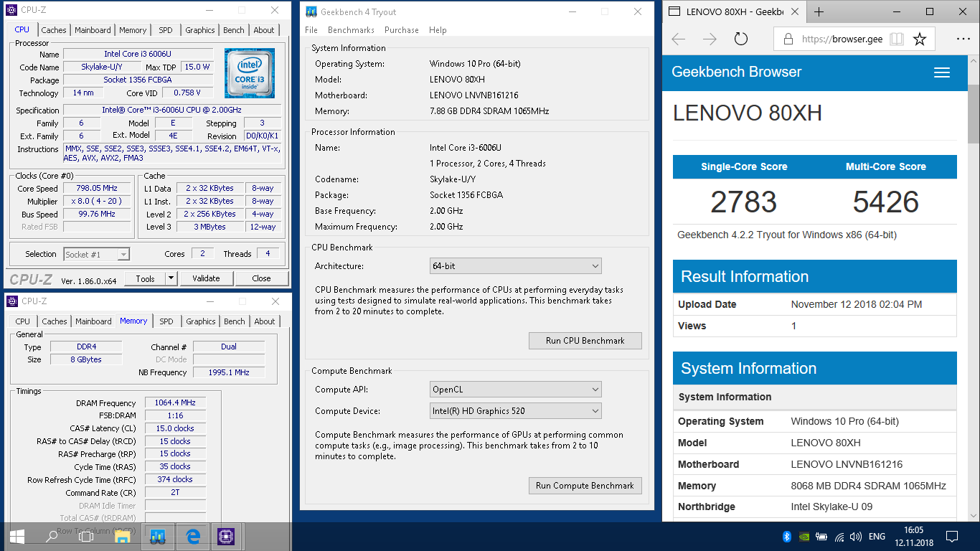Open Geekbench File menu

(311, 30)
